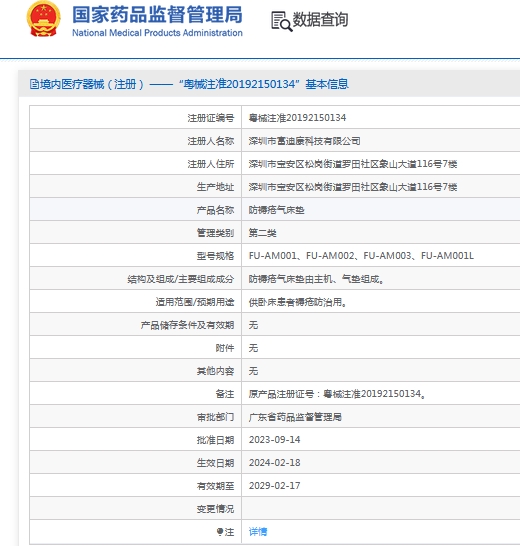Click the 结构及组成/主要组成成分 label
The image size is (520, 546).
180,279
